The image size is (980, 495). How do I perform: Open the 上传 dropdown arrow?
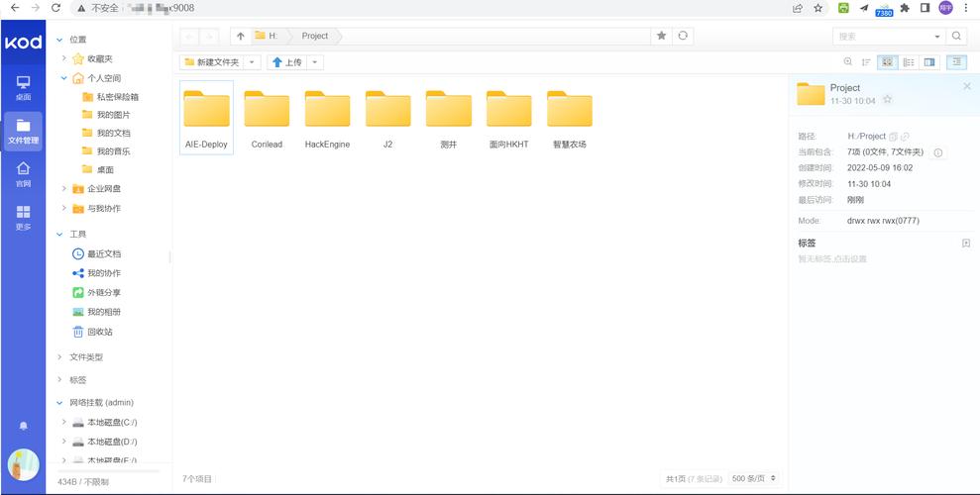(x=315, y=62)
